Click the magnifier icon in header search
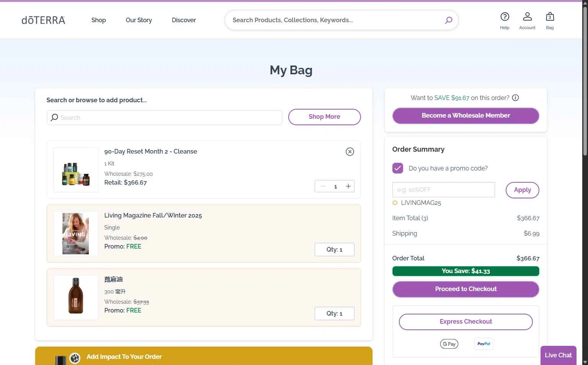 448,20
